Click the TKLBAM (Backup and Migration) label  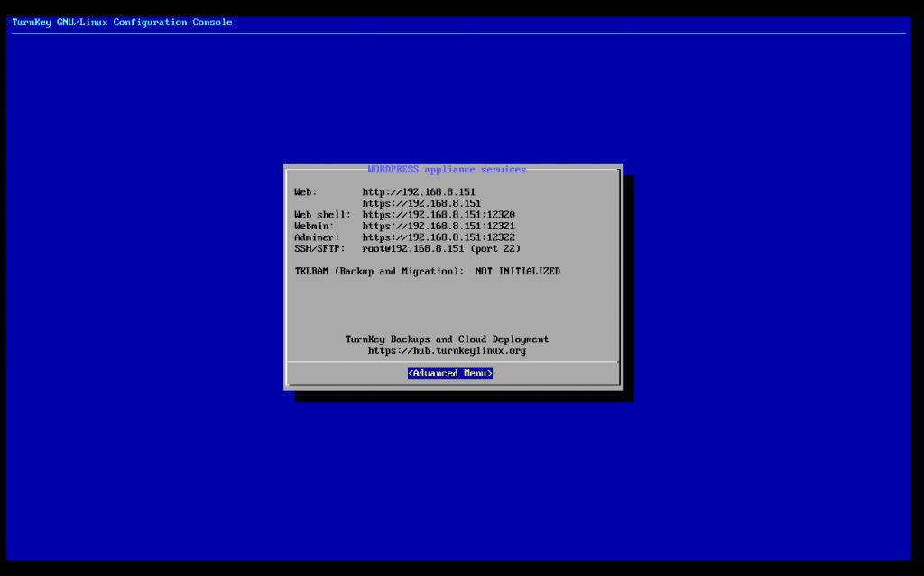click(379, 272)
